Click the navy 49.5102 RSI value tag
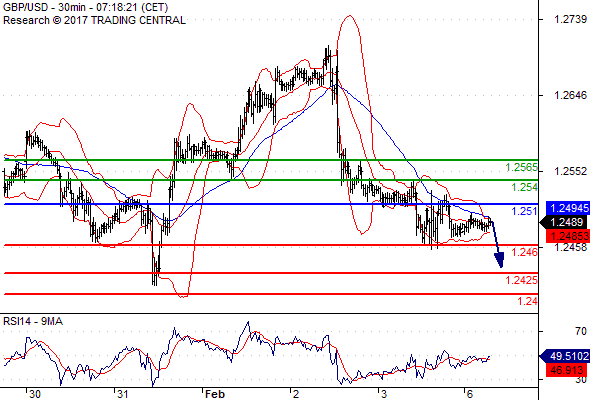Viewport: 590px width, 400px height. pyautogui.click(x=564, y=356)
